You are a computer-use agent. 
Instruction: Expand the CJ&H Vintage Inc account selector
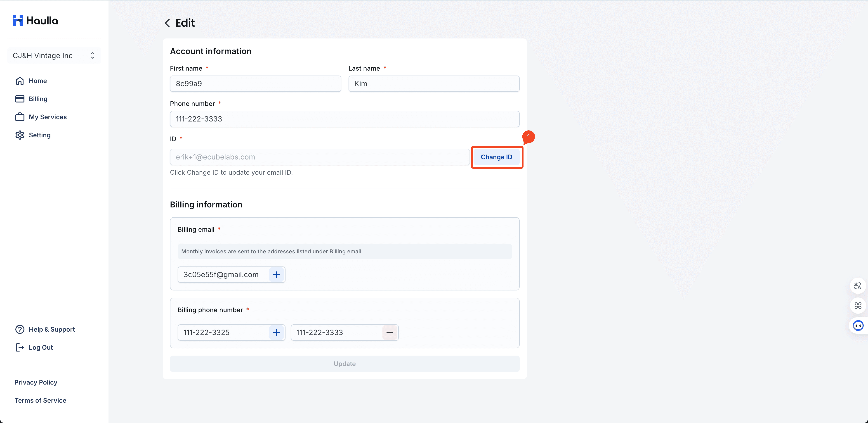pos(54,56)
